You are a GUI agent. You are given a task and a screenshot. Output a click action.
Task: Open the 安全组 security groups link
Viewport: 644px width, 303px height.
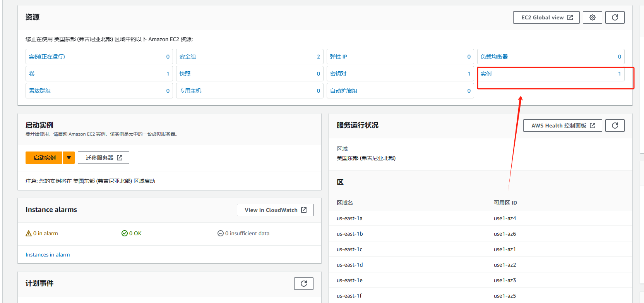point(188,57)
